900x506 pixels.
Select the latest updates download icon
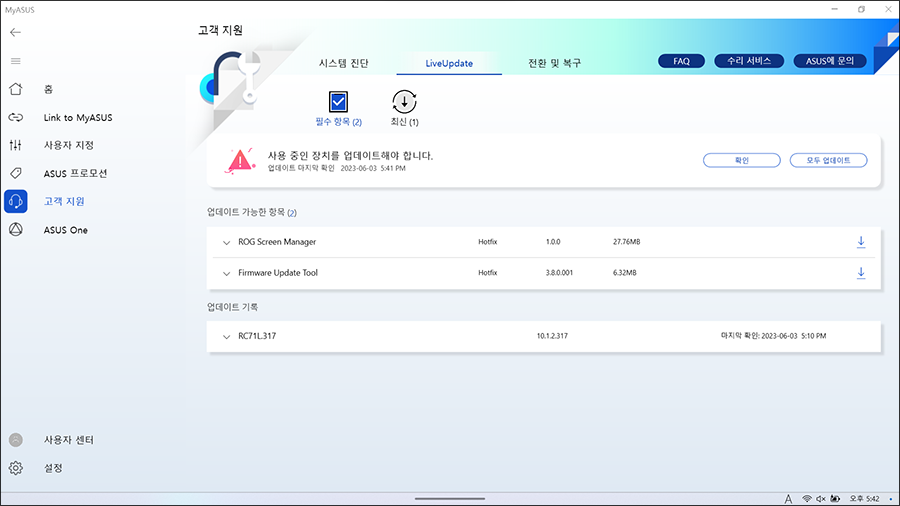(x=404, y=102)
